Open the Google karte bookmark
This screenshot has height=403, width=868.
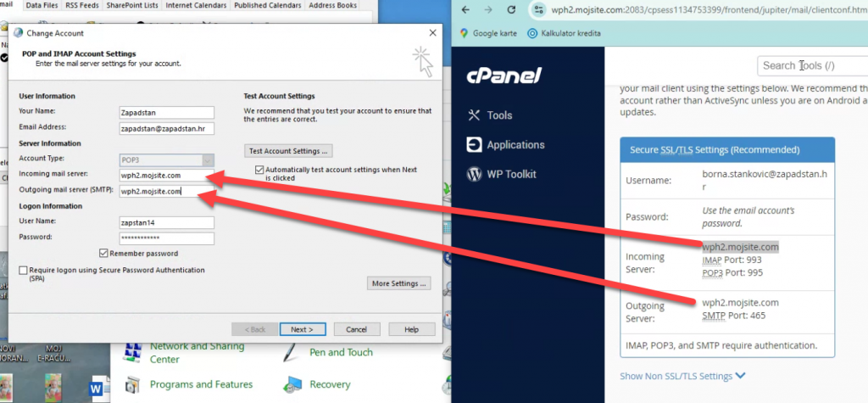pyautogui.click(x=488, y=33)
